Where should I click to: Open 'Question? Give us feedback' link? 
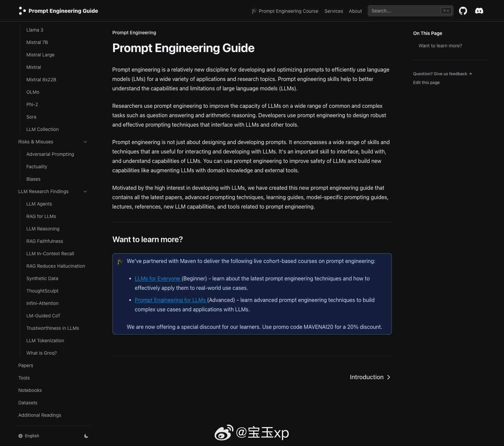[442, 74]
